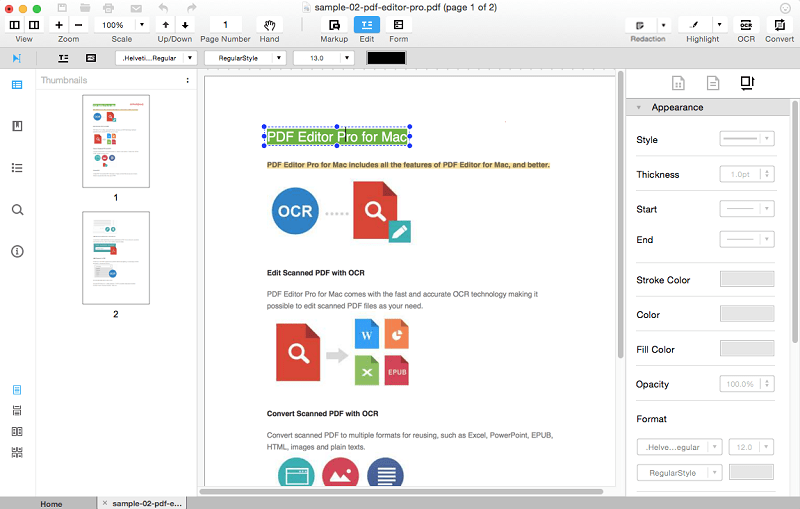The height and width of the screenshot is (509, 800).
Task: Collapse the Appearance section triangle
Action: 638,108
